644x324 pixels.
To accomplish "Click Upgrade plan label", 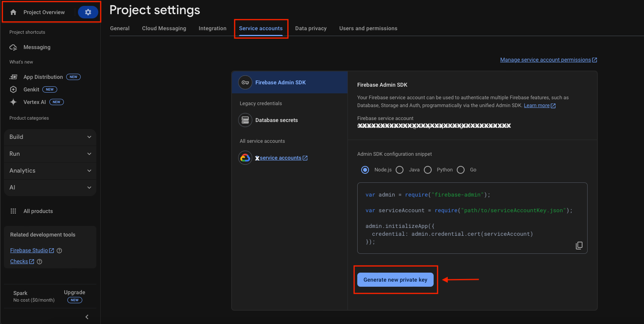I will tap(74, 292).
